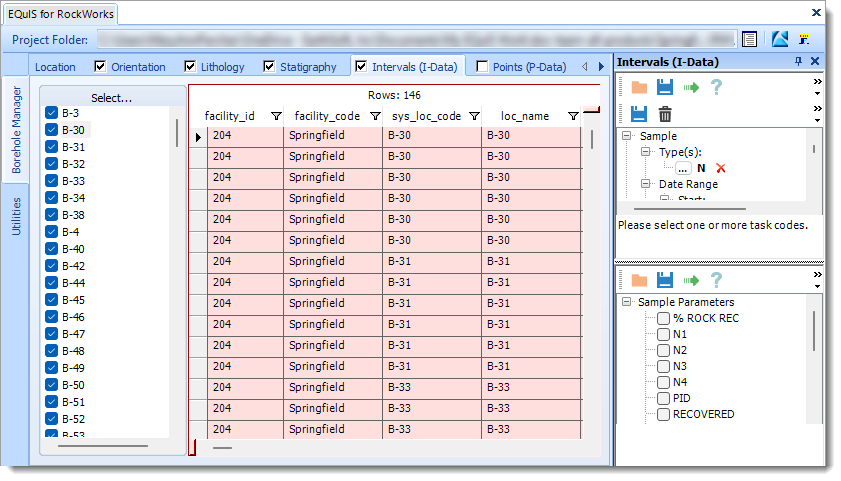Click the trash delete icon

(665, 114)
